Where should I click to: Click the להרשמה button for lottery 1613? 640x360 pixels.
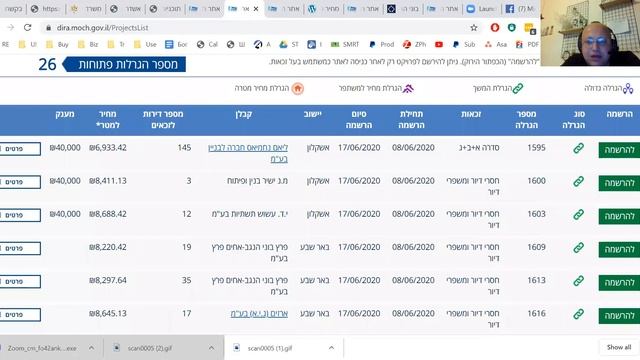pos(619,282)
